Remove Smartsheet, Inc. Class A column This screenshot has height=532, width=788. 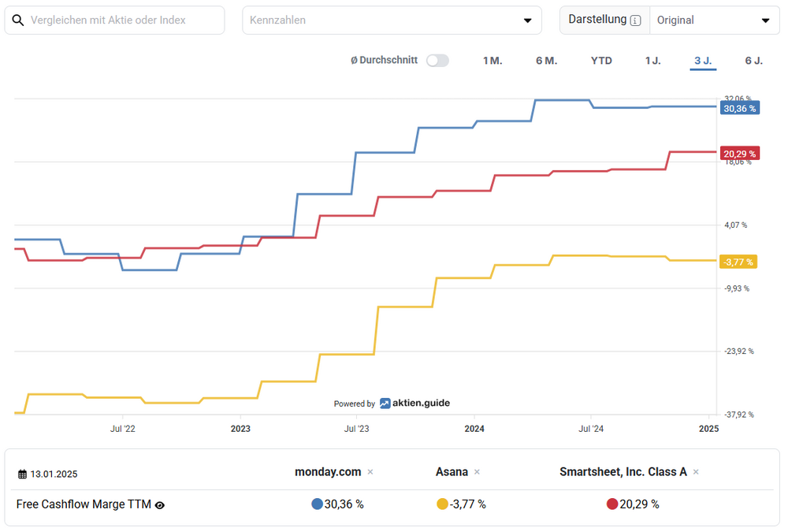(x=696, y=472)
